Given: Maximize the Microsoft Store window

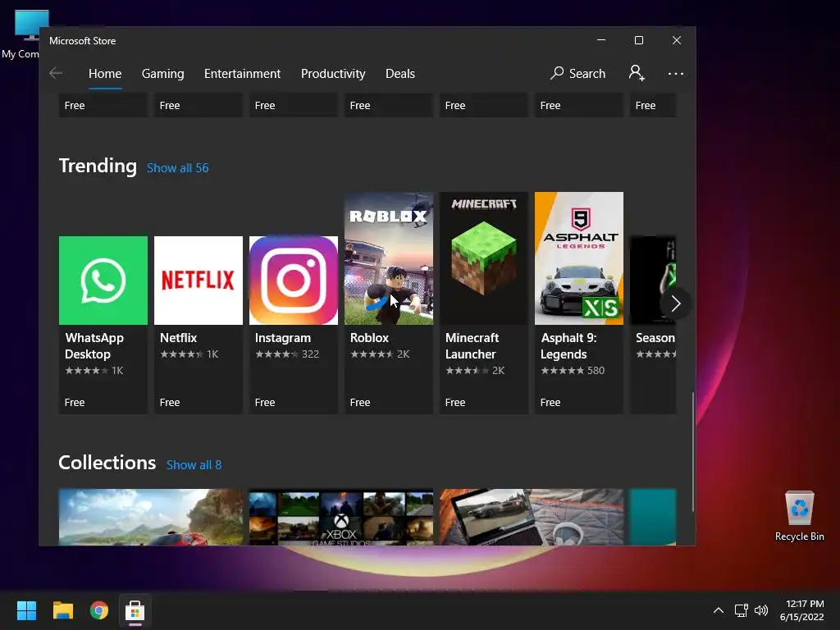Looking at the screenshot, I should click(x=638, y=40).
